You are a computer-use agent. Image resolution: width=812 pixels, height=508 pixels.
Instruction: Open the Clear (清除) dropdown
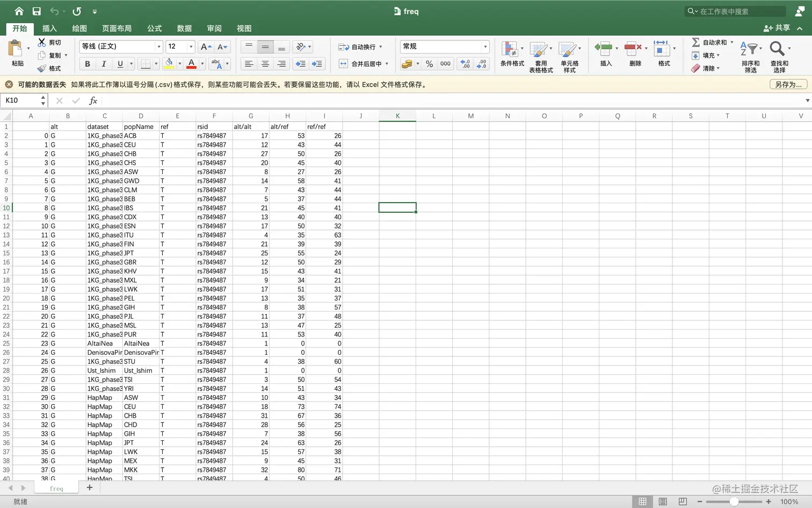706,68
